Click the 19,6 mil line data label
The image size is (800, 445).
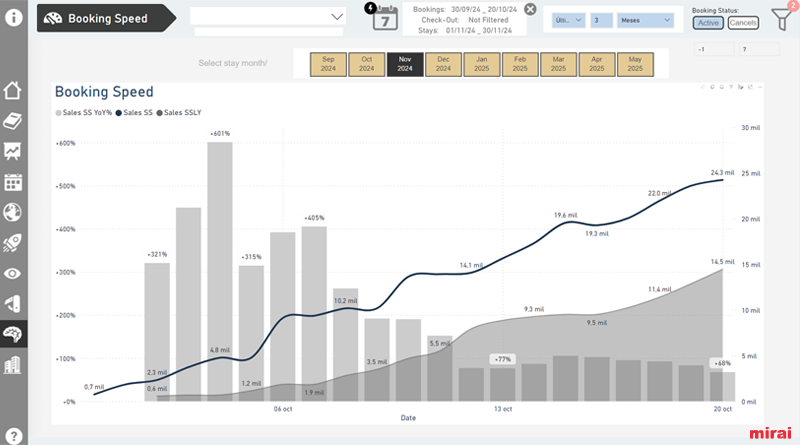click(x=565, y=215)
